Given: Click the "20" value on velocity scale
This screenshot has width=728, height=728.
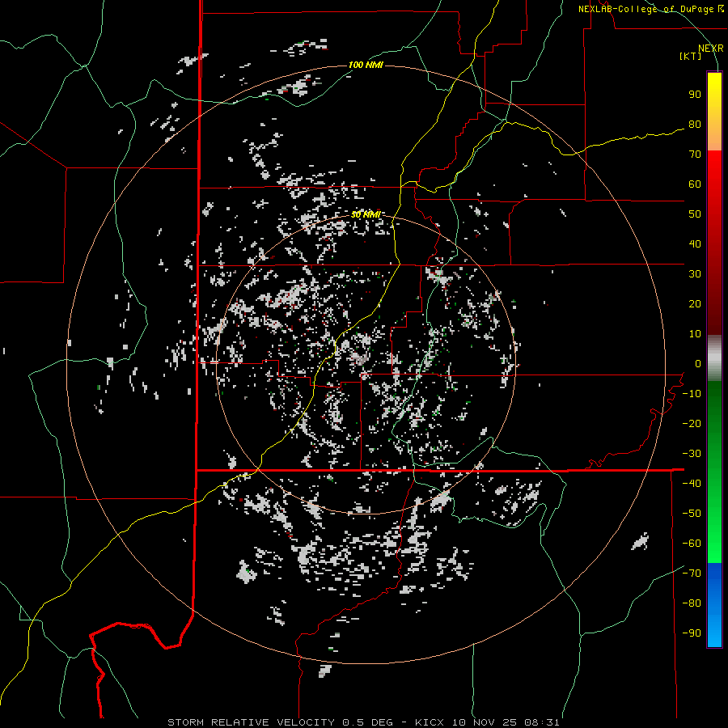Looking at the screenshot, I should click(x=695, y=304).
